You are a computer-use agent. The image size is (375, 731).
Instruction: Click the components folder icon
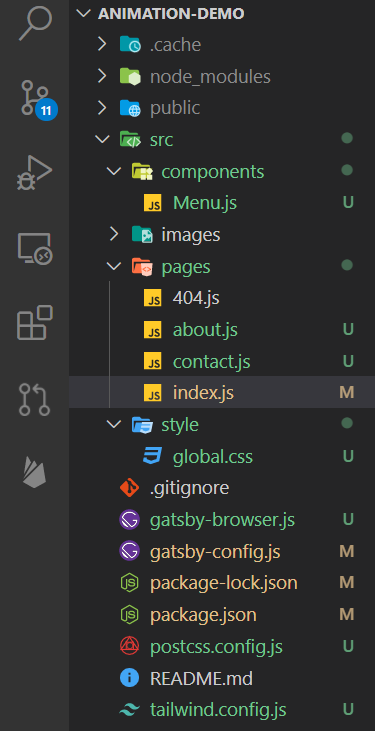pos(142,172)
